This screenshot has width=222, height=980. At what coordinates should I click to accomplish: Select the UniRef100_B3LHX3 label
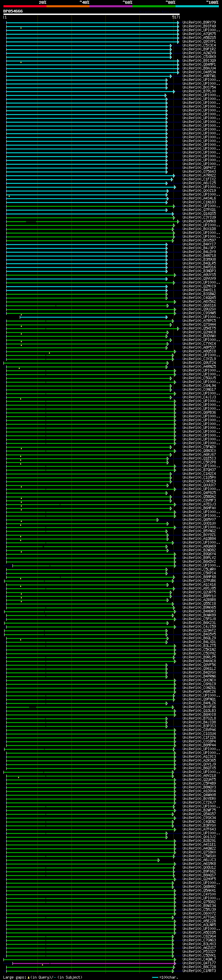[199, 944]
